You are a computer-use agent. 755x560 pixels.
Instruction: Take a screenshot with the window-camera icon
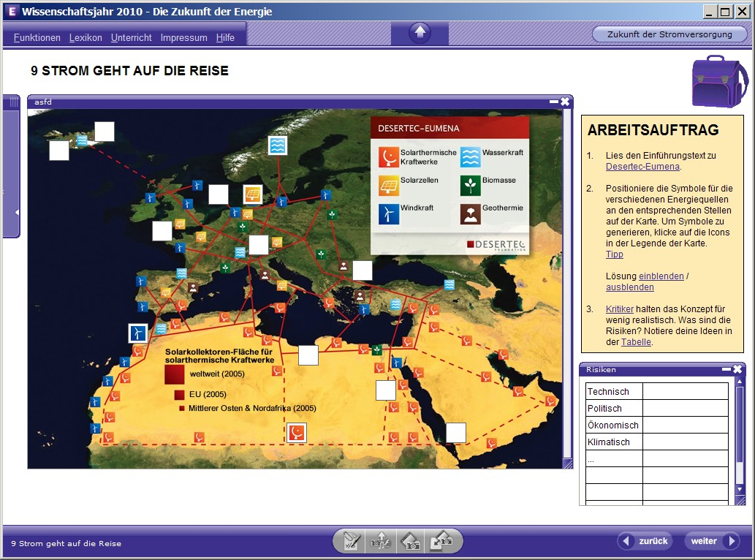tap(411, 542)
